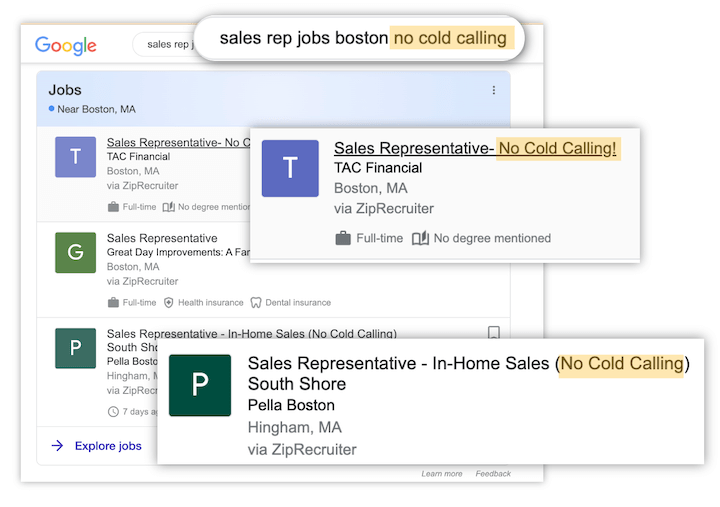Click the Feedback link
The image size is (720, 507).
coord(493,474)
